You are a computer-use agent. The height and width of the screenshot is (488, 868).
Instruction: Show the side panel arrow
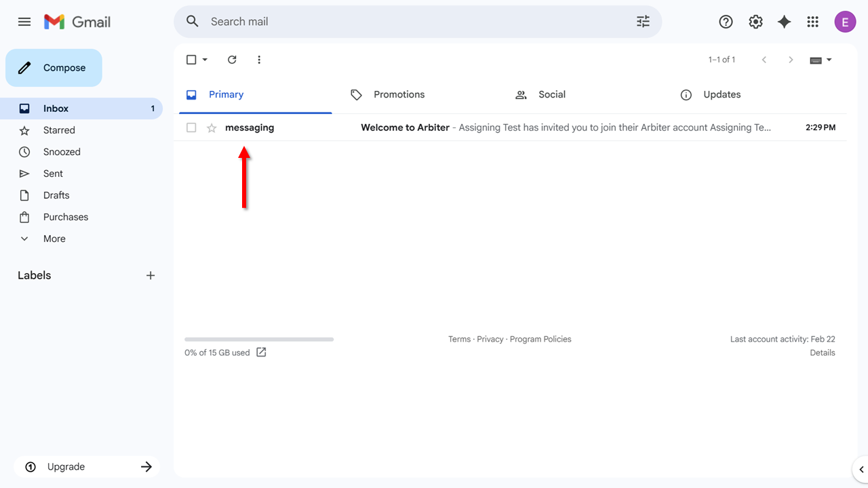[861, 469]
